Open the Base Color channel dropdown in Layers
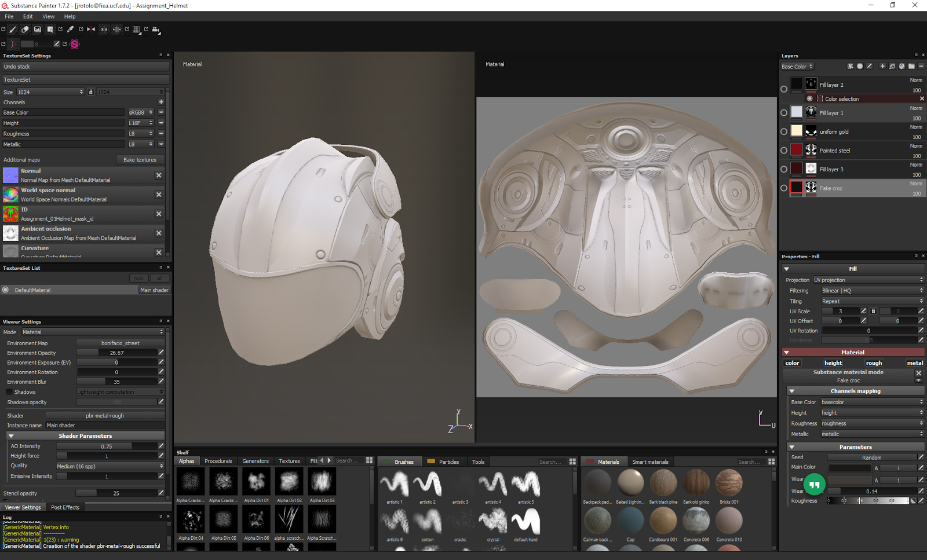Image resolution: width=927 pixels, height=560 pixels. (x=797, y=66)
